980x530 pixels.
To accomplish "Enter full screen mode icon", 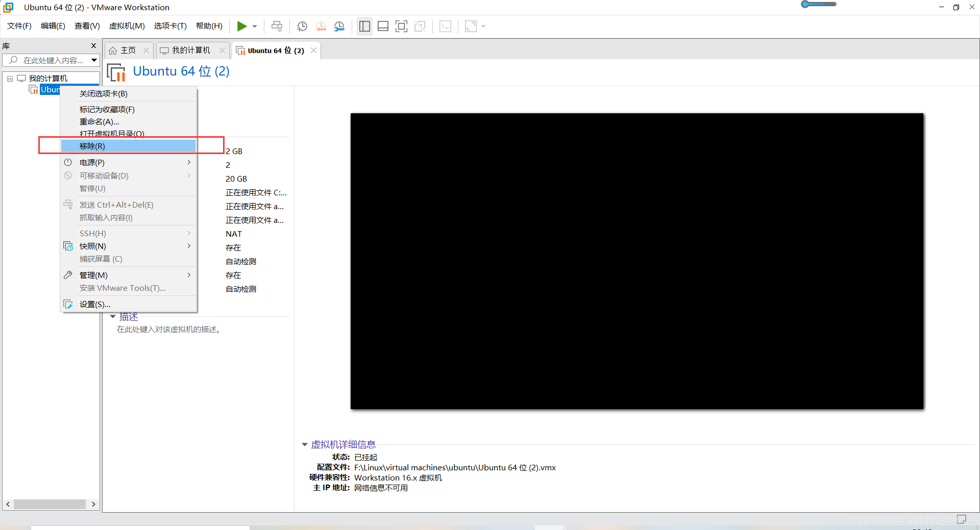I will [x=401, y=26].
